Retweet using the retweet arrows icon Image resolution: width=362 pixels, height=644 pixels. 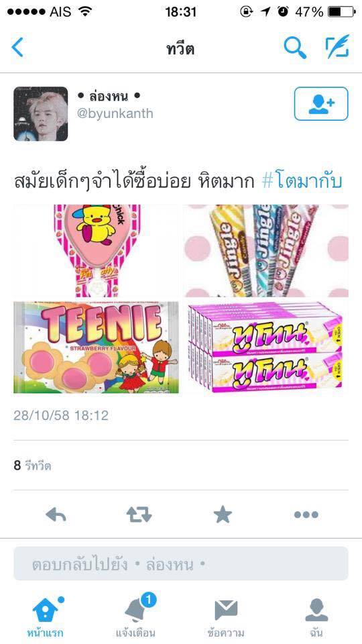(139, 515)
